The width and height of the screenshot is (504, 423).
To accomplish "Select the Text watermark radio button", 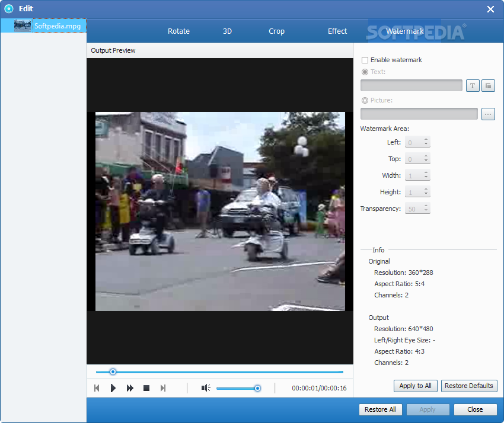I will [x=365, y=72].
